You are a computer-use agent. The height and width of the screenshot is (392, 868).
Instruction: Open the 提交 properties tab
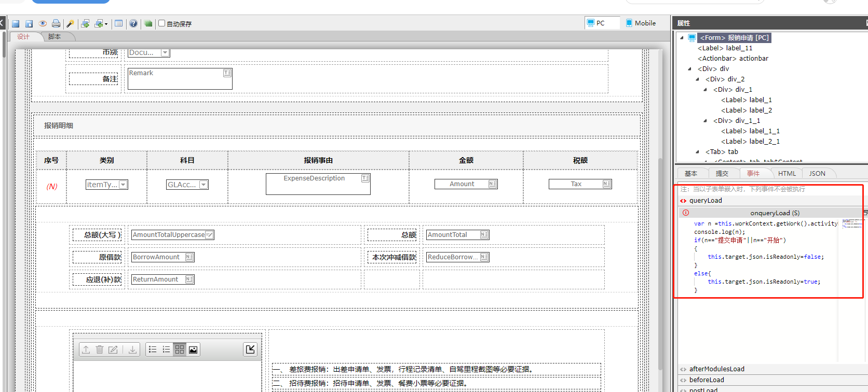point(722,174)
